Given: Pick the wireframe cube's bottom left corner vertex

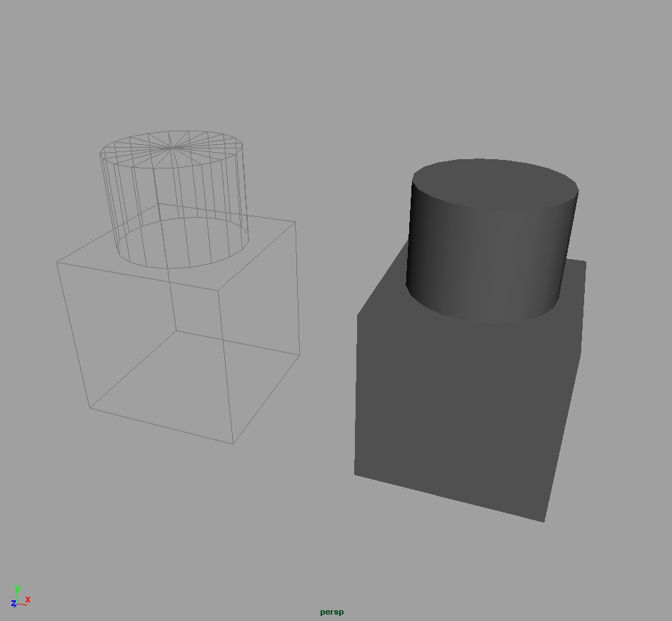Looking at the screenshot, I should tap(90, 408).
